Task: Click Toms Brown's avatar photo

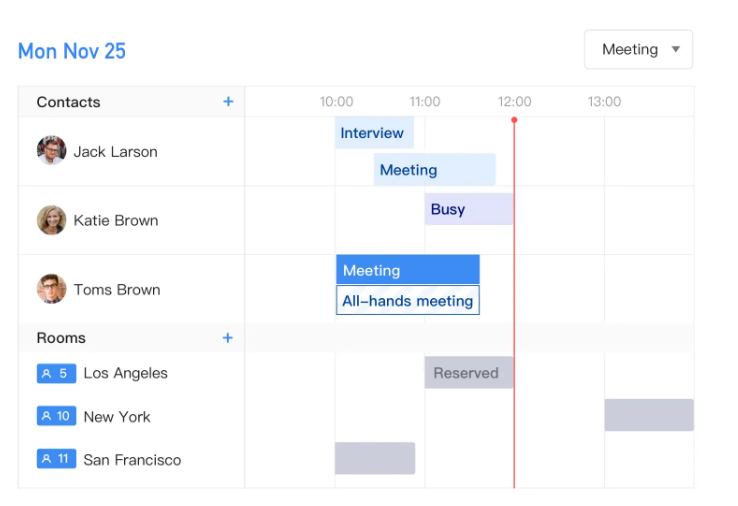Action: point(52,289)
